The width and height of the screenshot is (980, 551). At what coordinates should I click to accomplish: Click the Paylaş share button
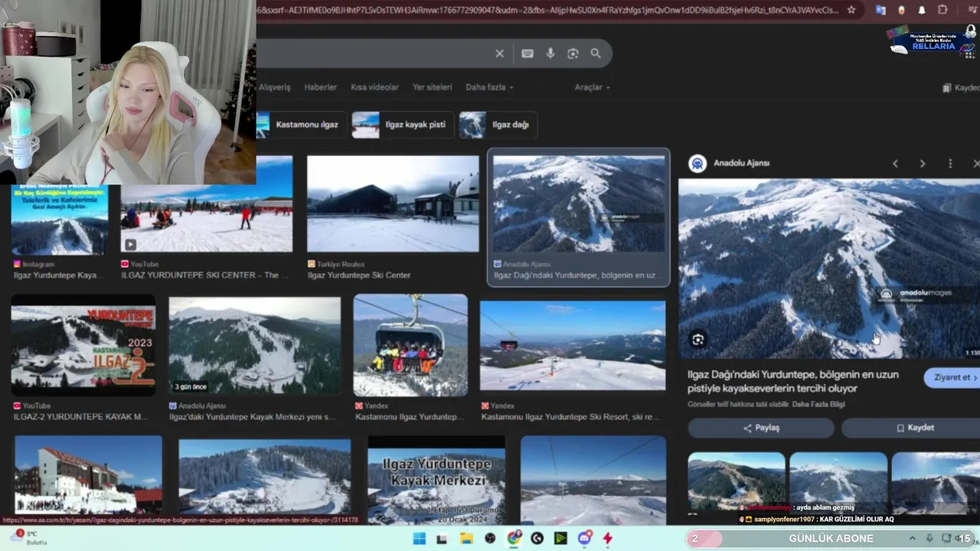(761, 428)
